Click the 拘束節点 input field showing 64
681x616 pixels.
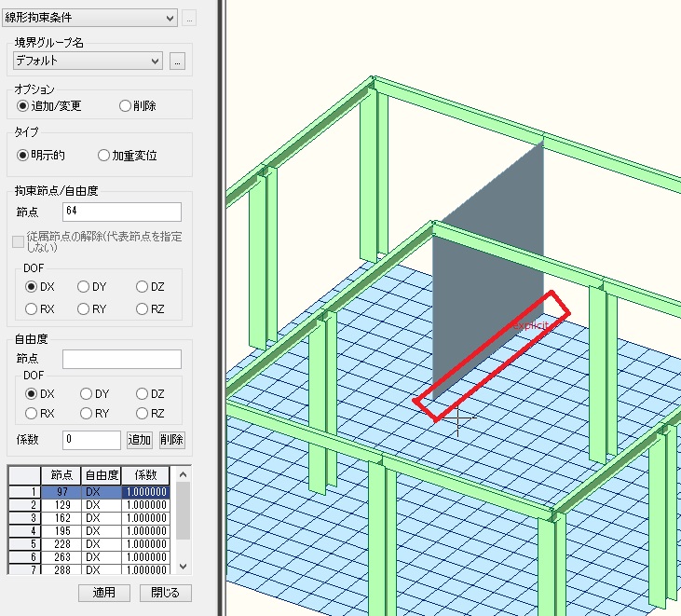pyautogui.click(x=121, y=212)
